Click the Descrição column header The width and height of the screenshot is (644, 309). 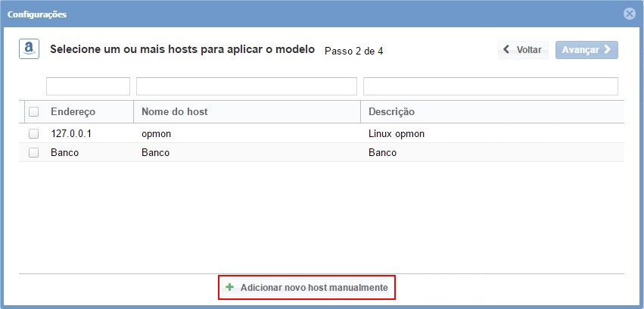(391, 112)
